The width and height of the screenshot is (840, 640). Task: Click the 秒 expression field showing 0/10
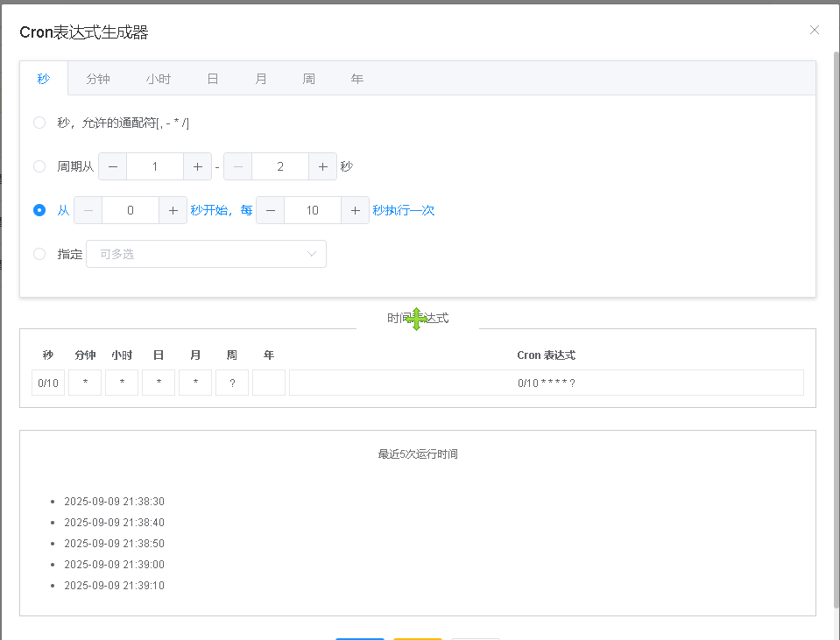tap(48, 383)
